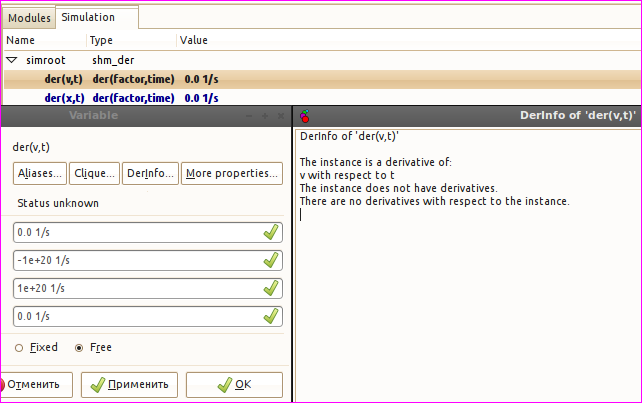This screenshot has height=403, width=642.
Task: Collapse the simroot tree node
Action: (11, 60)
